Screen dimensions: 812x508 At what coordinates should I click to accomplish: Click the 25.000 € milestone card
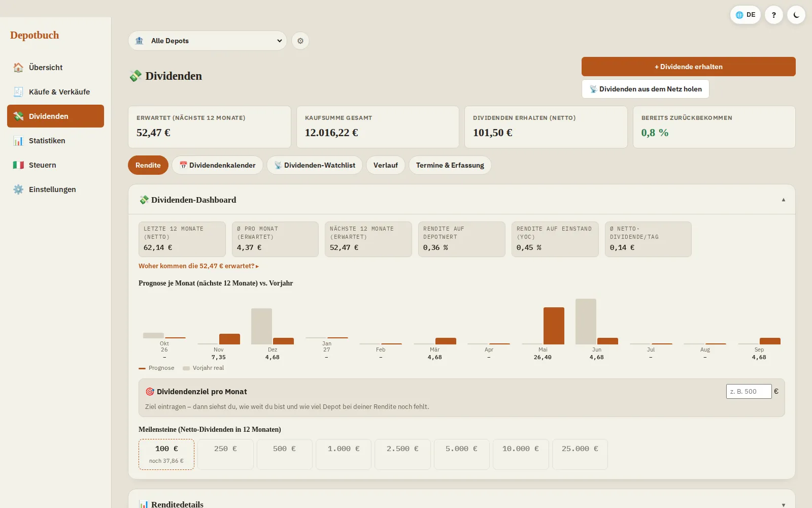(x=580, y=454)
